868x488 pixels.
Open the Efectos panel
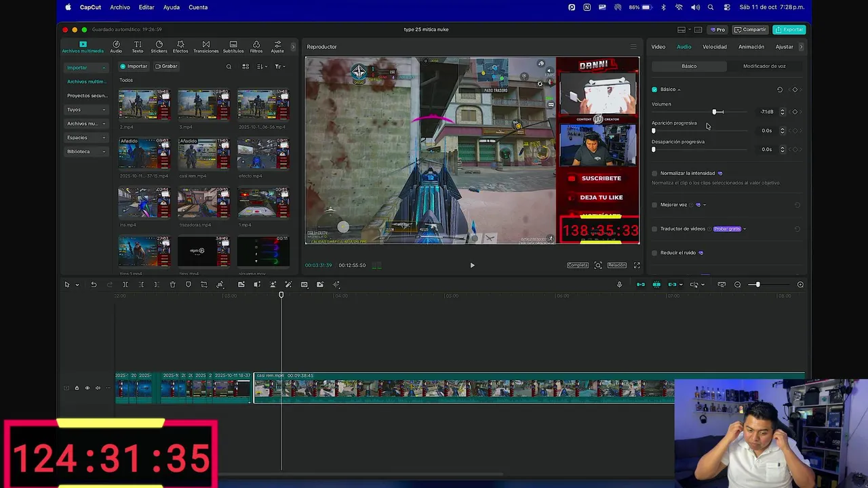180,47
